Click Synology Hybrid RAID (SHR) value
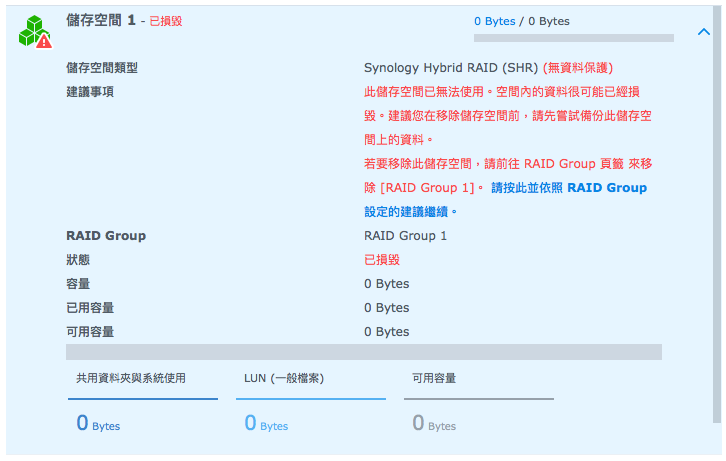Image resolution: width=726 pixels, height=461 pixels. [x=451, y=68]
